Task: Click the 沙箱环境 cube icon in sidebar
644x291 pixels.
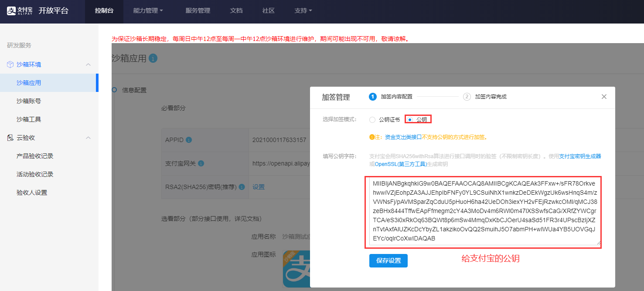Action: (x=10, y=64)
